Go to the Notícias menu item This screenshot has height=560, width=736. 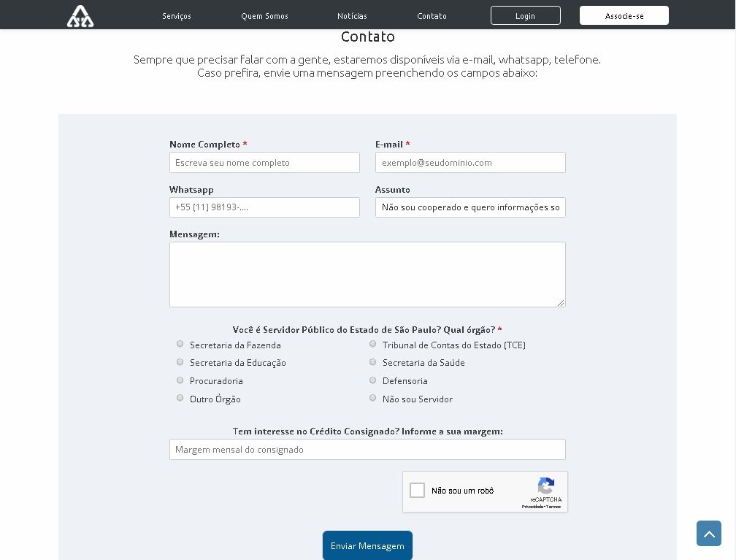click(x=352, y=16)
